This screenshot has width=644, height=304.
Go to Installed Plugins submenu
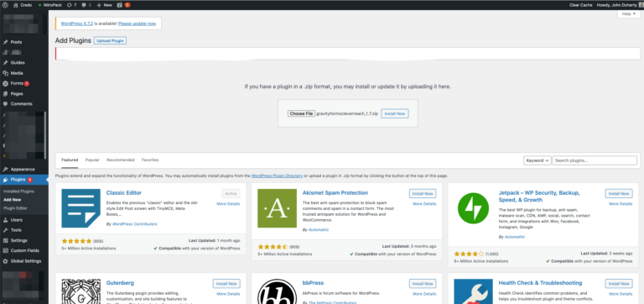pos(18,191)
